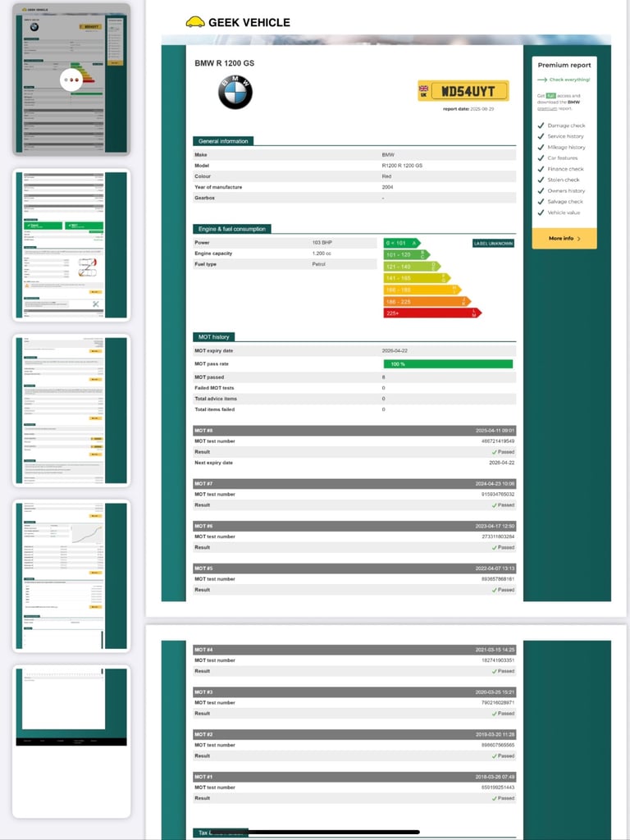
Task: Click the checkmark beside Stolen check
Action: [541, 180]
